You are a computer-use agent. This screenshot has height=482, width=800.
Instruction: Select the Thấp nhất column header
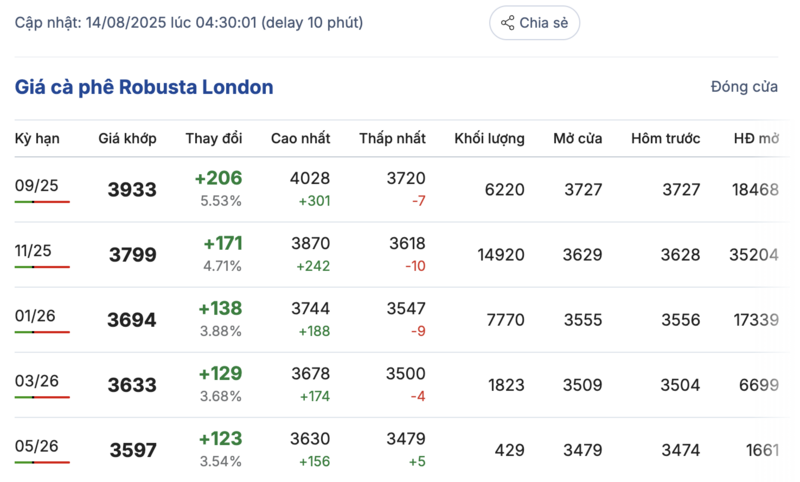pyautogui.click(x=392, y=138)
